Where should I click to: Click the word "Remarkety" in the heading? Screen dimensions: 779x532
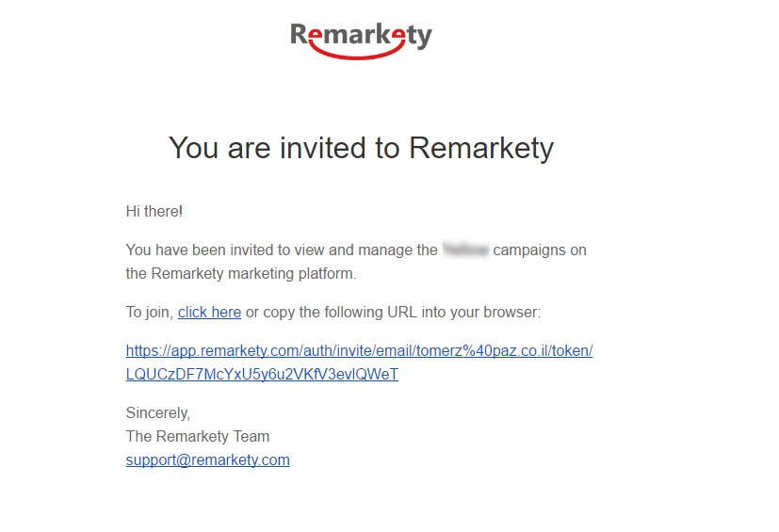(x=481, y=148)
